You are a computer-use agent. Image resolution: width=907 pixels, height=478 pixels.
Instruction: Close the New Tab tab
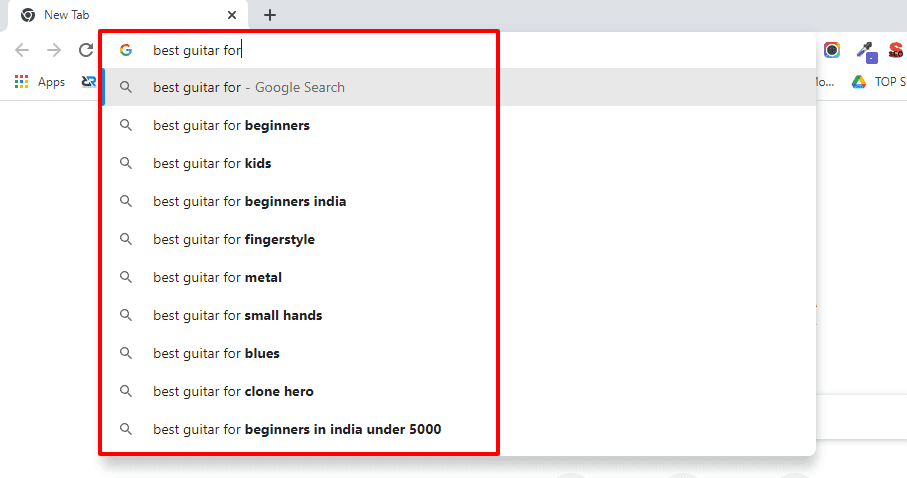[x=232, y=15]
